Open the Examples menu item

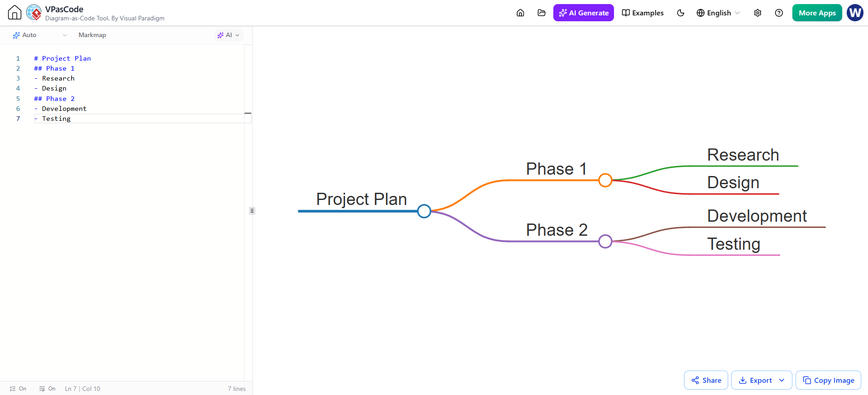[643, 13]
